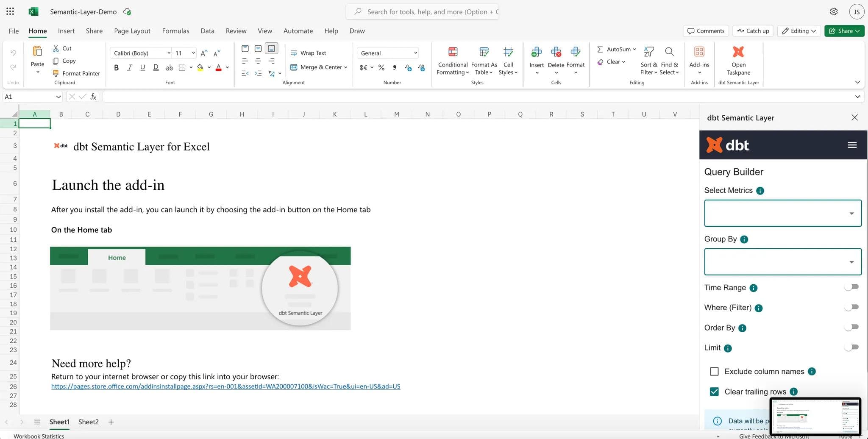Click the search box
868x439 pixels.
(422, 11)
